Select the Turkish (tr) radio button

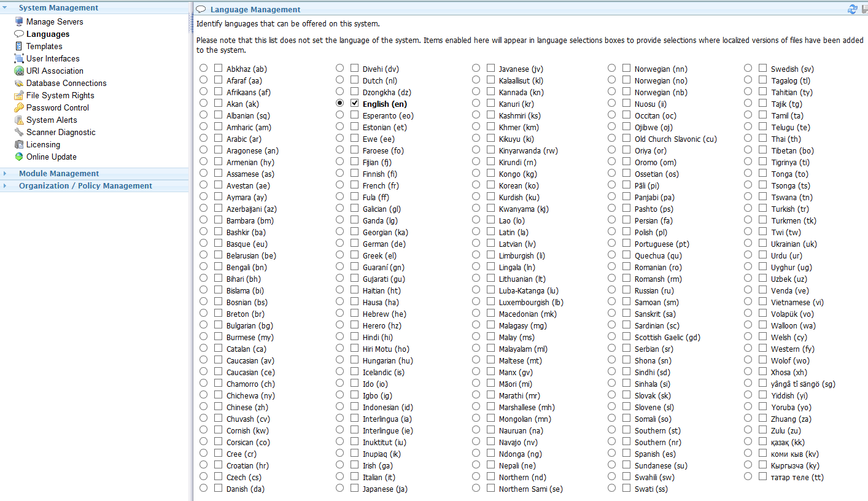[748, 208]
